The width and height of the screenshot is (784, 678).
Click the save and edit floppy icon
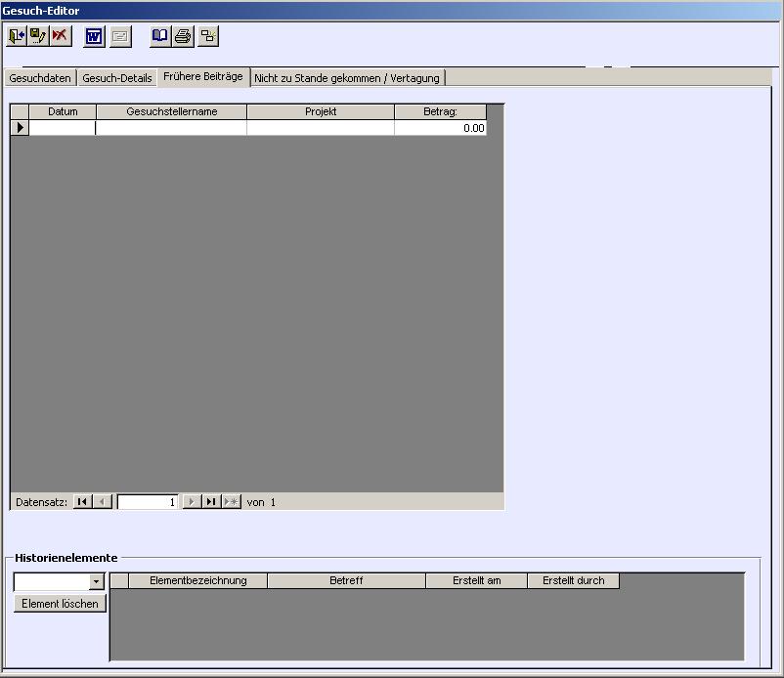point(38,36)
